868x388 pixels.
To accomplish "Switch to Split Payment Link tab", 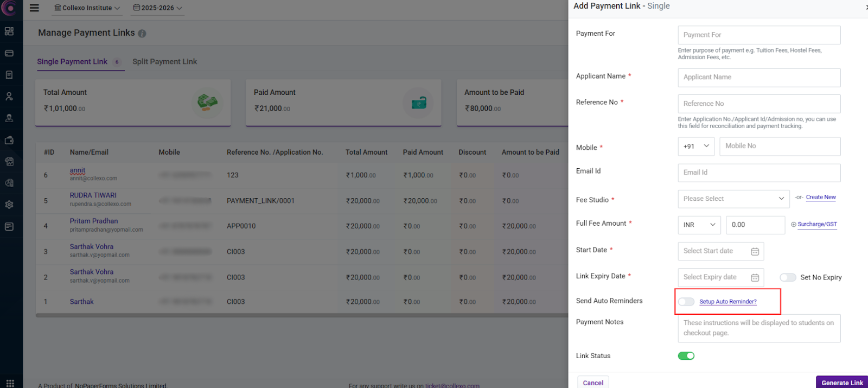I will tap(165, 62).
